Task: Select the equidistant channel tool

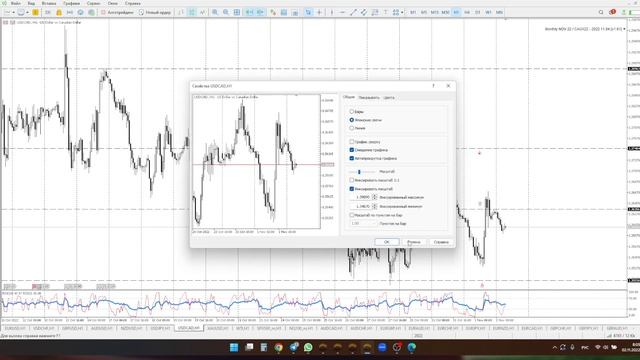Action: pos(364,12)
